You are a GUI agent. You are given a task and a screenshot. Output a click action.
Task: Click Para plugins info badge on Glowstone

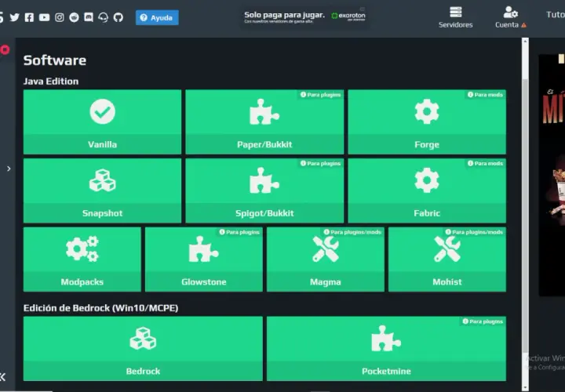coord(239,232)
